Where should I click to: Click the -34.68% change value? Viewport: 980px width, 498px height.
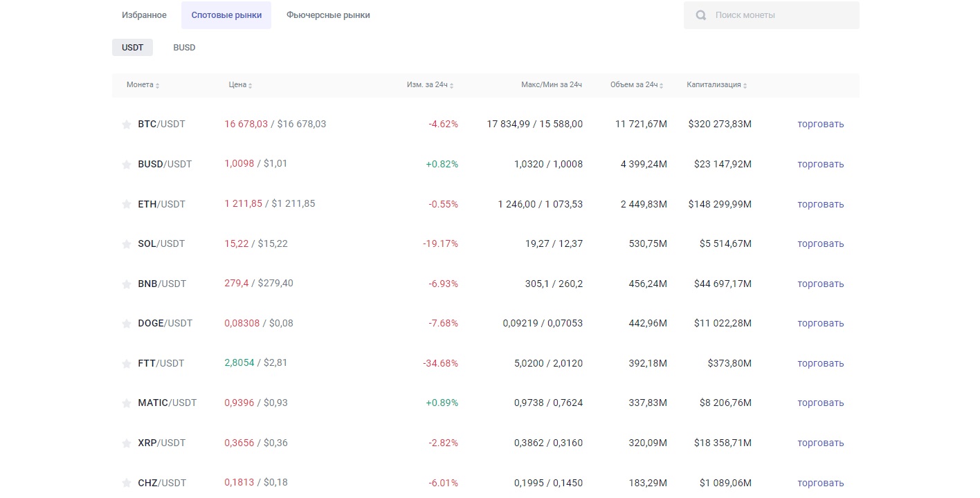[x=440, y=364]
